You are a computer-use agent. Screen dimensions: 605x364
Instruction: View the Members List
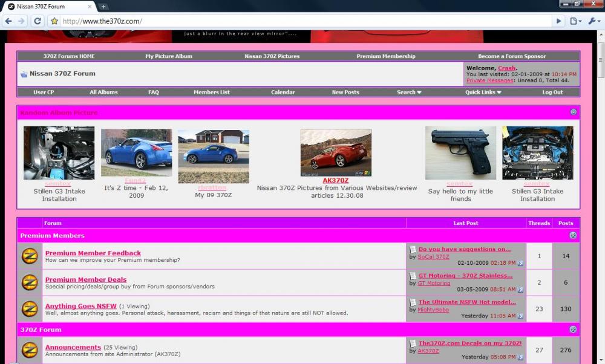211,92
